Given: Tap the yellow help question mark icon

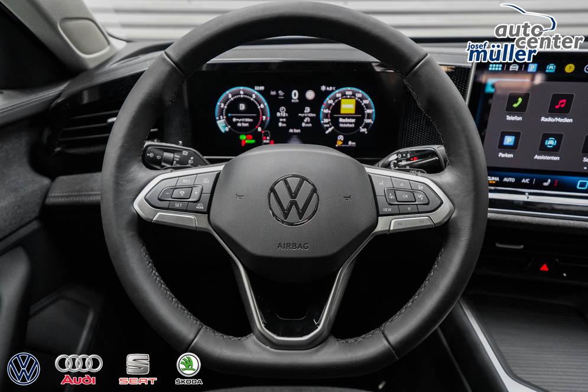Looking at the screenshot, I should click(569, 68).
